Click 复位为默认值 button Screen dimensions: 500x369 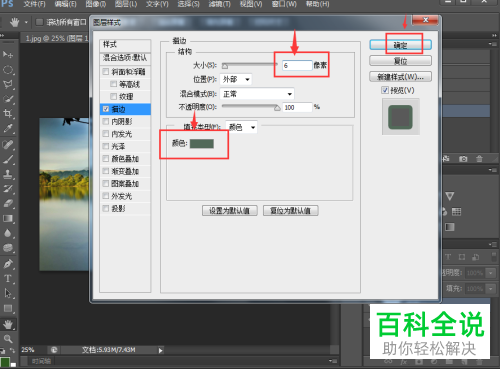[290, 211]
